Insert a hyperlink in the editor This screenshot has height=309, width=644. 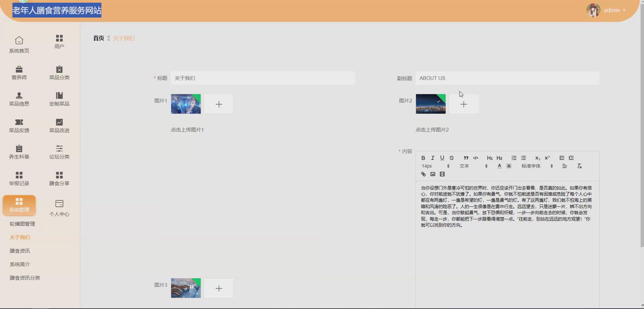[x=423, y=174]
